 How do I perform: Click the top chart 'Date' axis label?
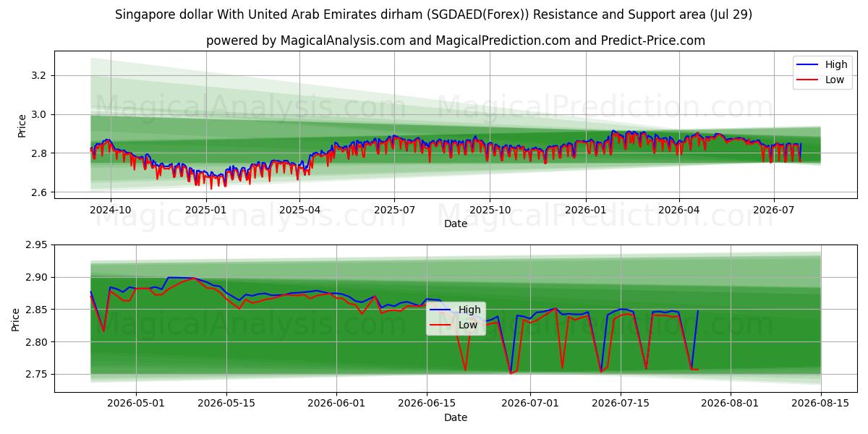[x=456, y=224]
